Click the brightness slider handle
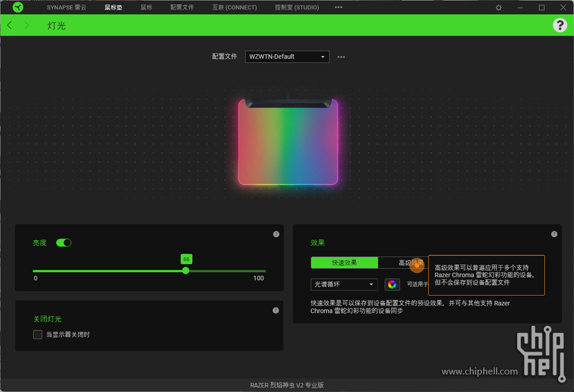This screenshot has height=392, width=574. 186,271
